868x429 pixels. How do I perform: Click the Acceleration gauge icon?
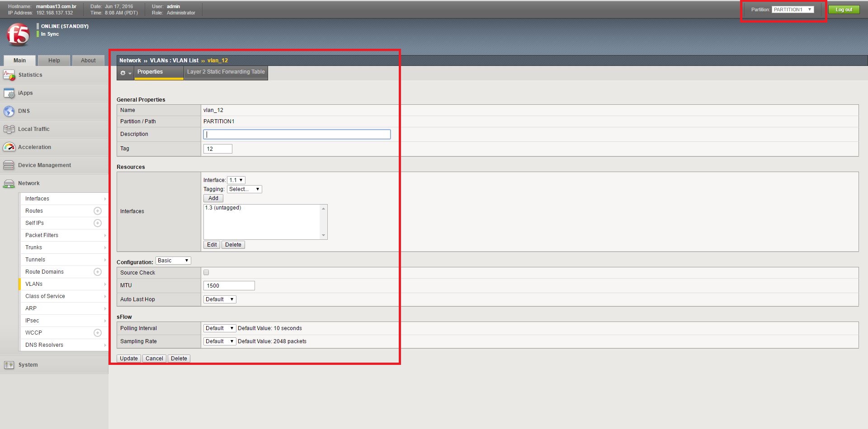tap(9, 147)
